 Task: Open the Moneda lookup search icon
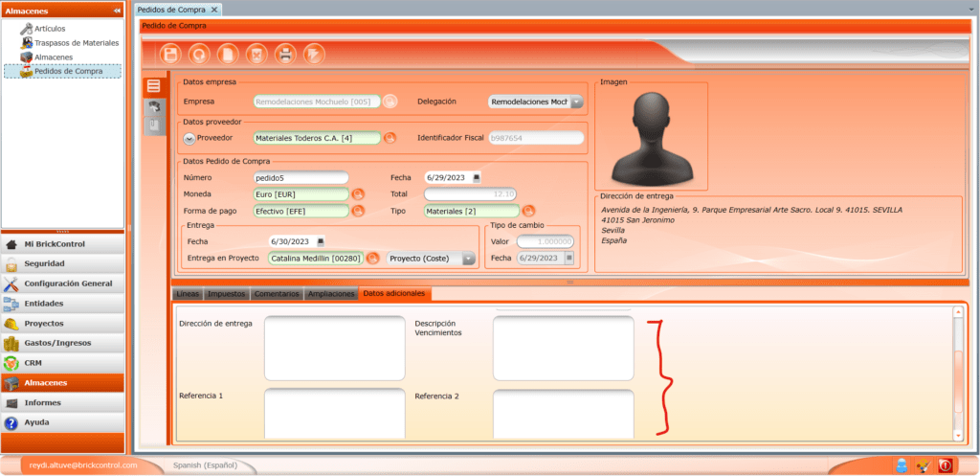359,194
